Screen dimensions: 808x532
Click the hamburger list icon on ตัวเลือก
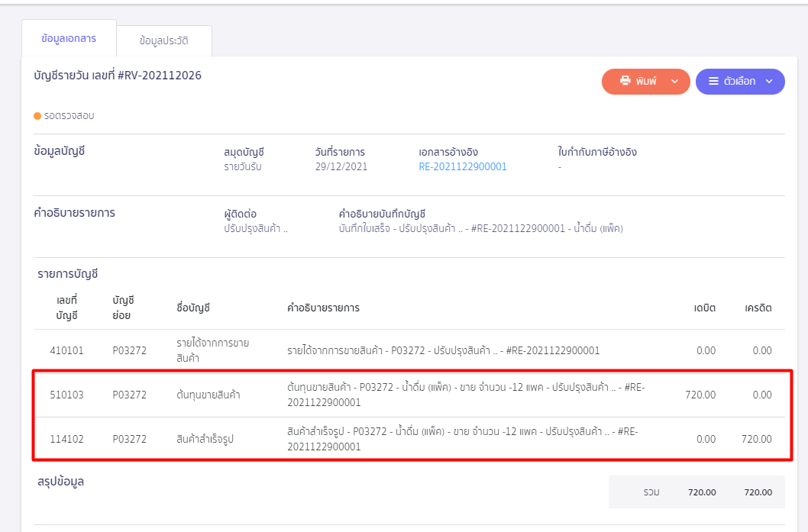714,81
